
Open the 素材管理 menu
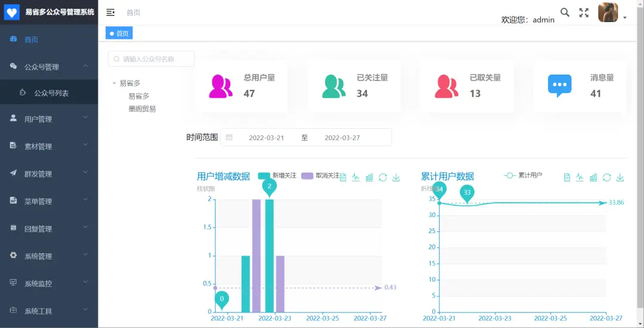49,146
